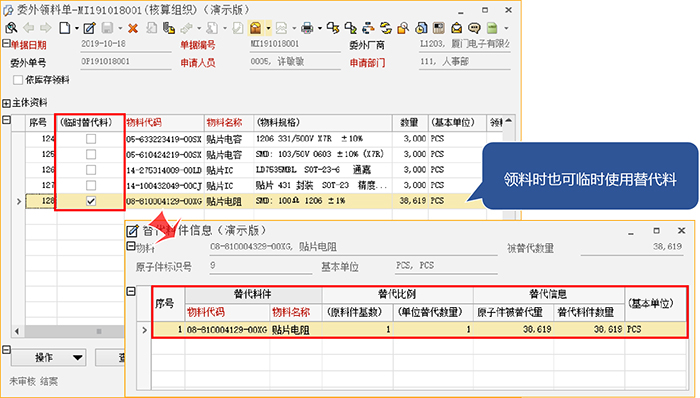Click the document with clock icon
This screenshot has height=398, width=700.
coord(421,28)
